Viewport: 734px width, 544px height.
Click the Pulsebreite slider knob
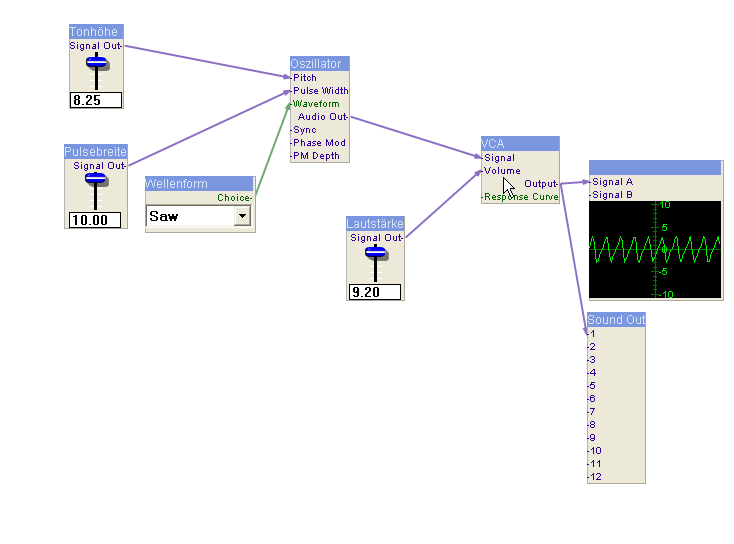pyautogui.click(x=96, y=179)
